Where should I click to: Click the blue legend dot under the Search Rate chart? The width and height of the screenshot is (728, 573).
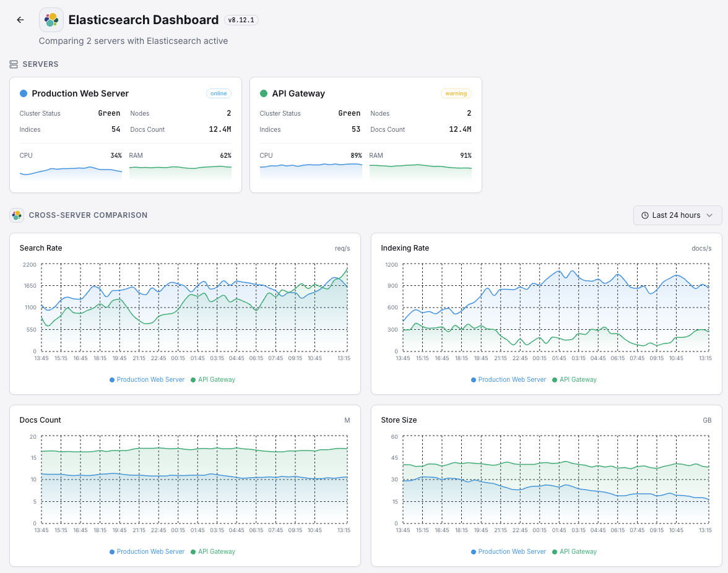point(111,379)
